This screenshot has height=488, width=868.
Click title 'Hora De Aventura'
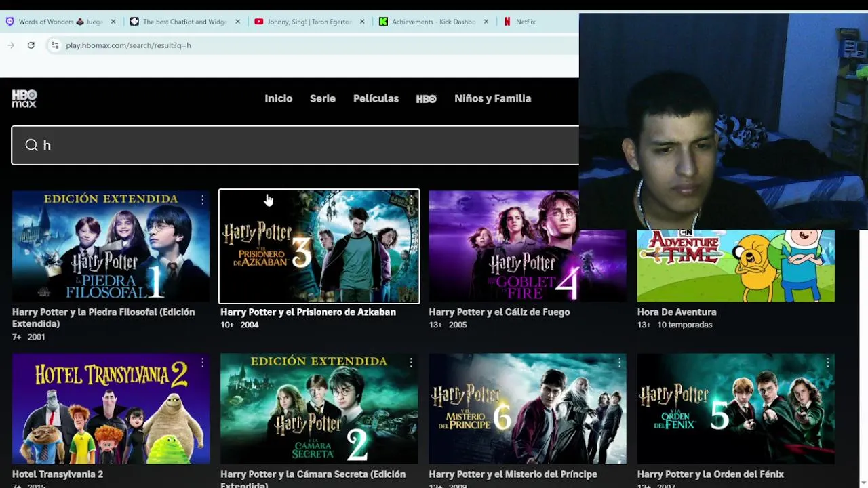pyautogui.click(x=677, y=312)
